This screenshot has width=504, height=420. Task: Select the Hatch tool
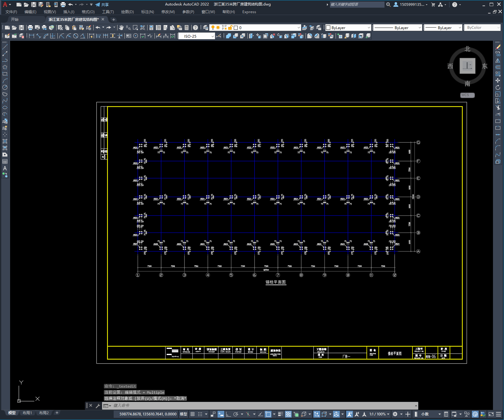click(x=5, y=141)
